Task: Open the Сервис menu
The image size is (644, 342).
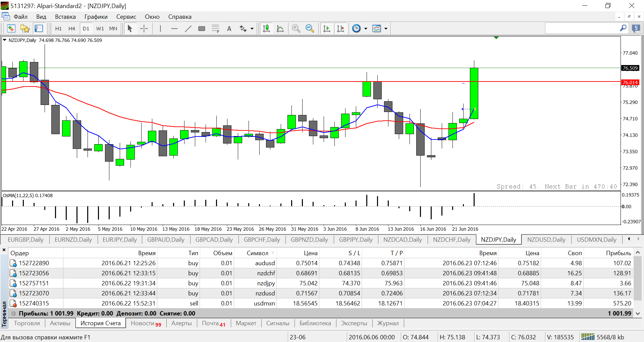Action: 126,17
